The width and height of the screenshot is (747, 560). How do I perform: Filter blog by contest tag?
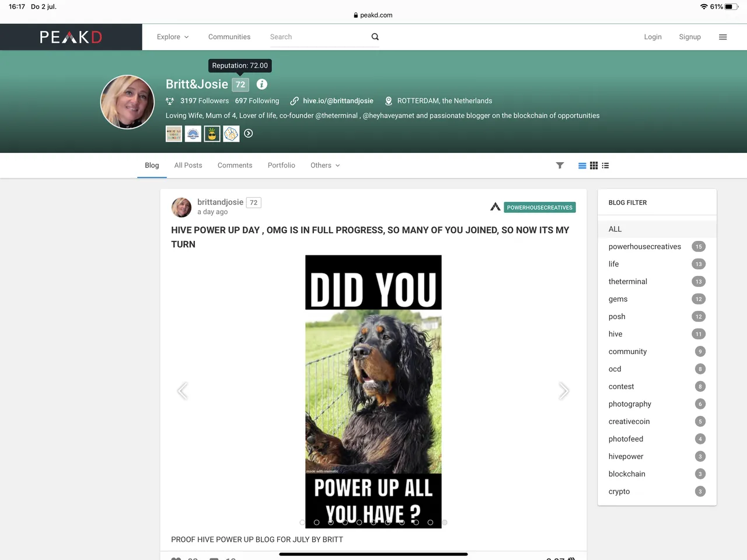[x=657, y=387]
